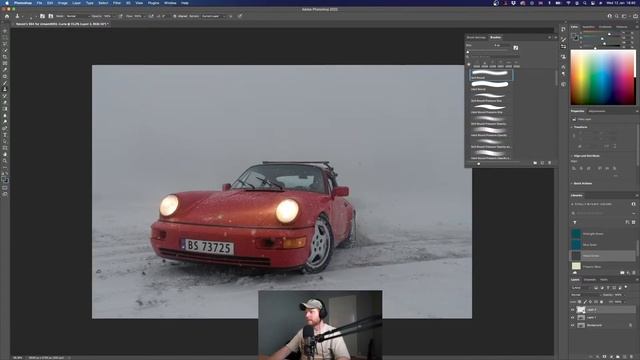Hide Layer 2 using its eye icon
This screenshot has width=640, height=360.
tap(573, 310)
